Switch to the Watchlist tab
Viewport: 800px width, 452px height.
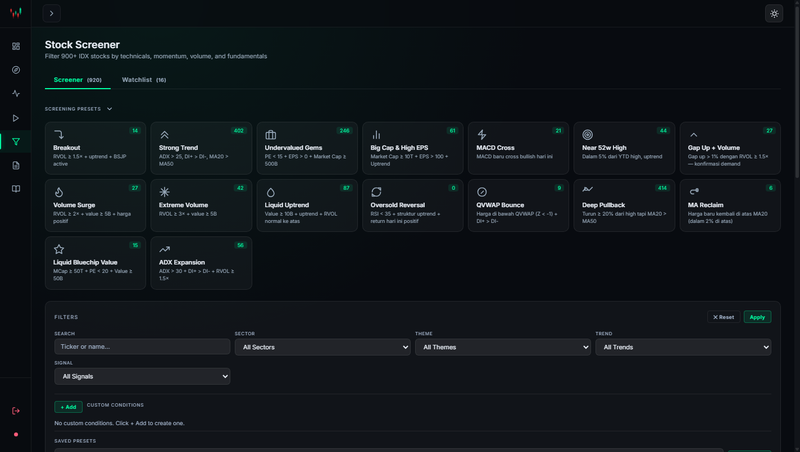pyautogui.click(x=144, y=80)
